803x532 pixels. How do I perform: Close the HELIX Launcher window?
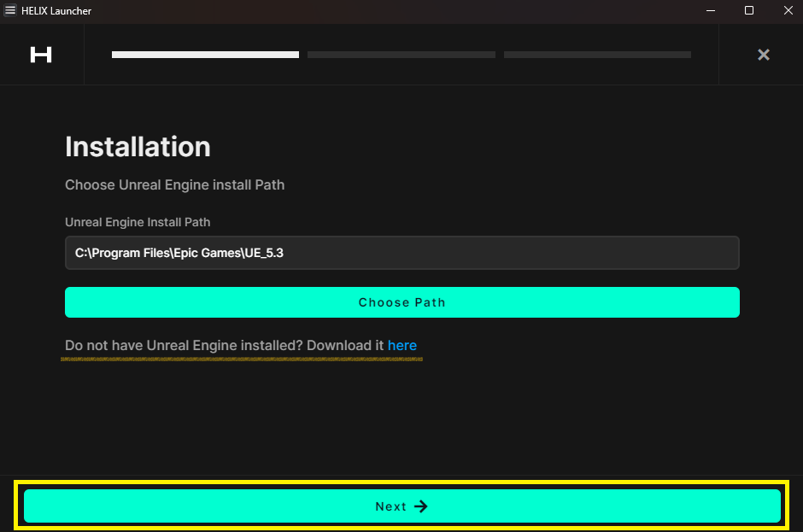point(787,10)
